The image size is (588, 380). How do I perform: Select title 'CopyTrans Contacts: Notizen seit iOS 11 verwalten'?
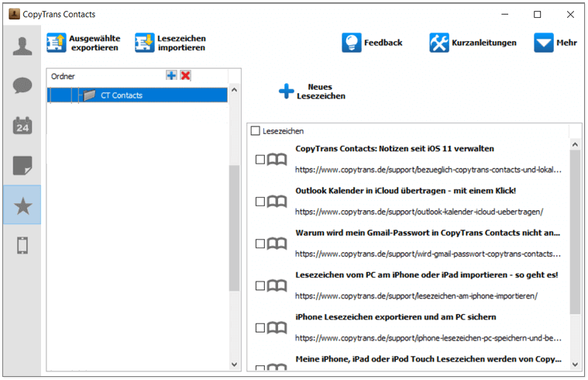[x=394, y=148]
